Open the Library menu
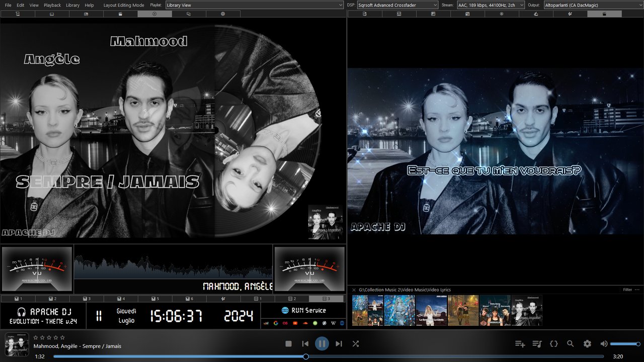The height and width of the screenshot is (362, 644). [x=73, y=5]
